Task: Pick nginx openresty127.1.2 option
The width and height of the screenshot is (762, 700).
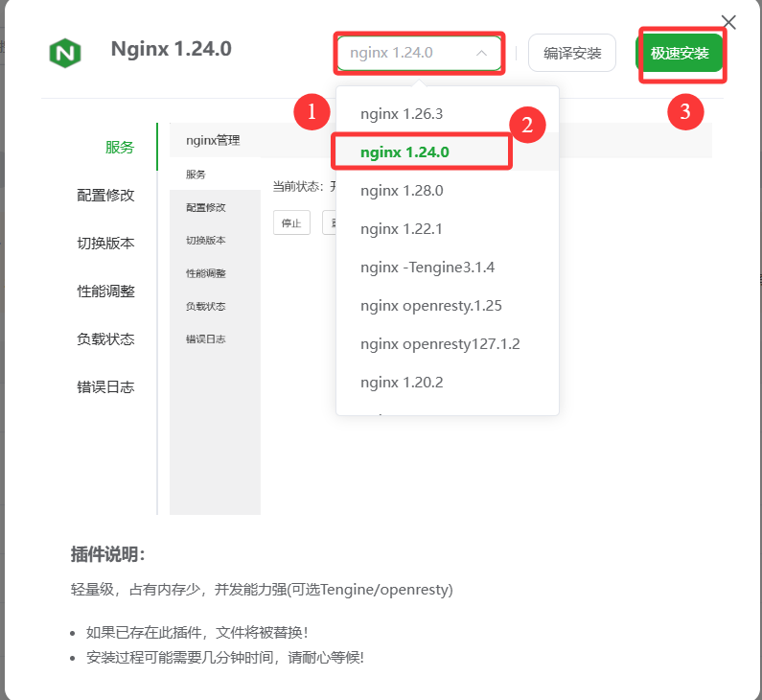Action: (x=447, y=344)
